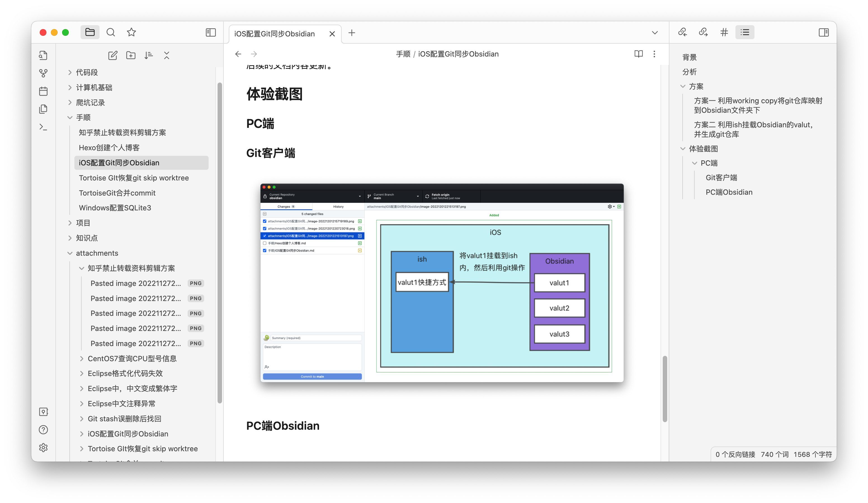The image size is (868, 503).
Task: Expand the 计算机基础 folder
Action: 70,88
